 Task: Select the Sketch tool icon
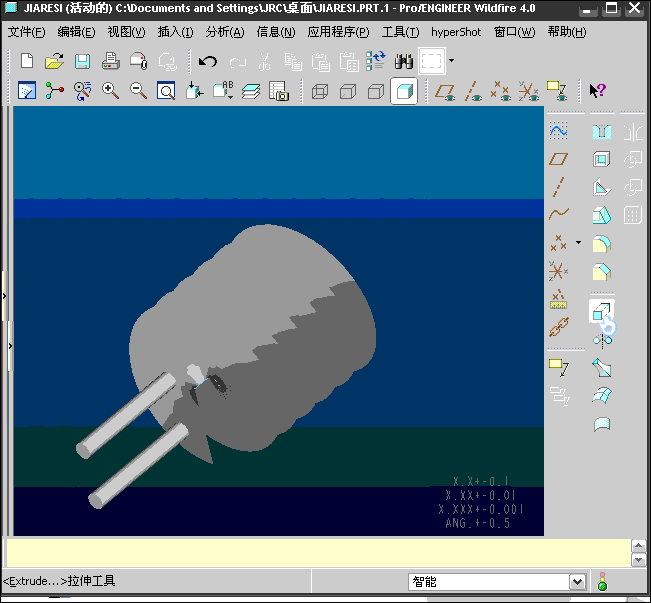[x=558, y=131]
